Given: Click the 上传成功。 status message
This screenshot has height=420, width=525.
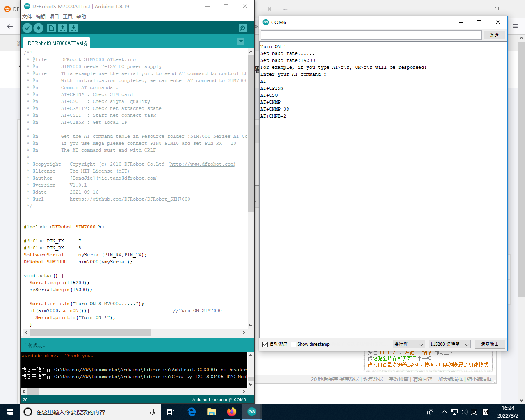Looking at the screenshot, I should pos(35,345).
